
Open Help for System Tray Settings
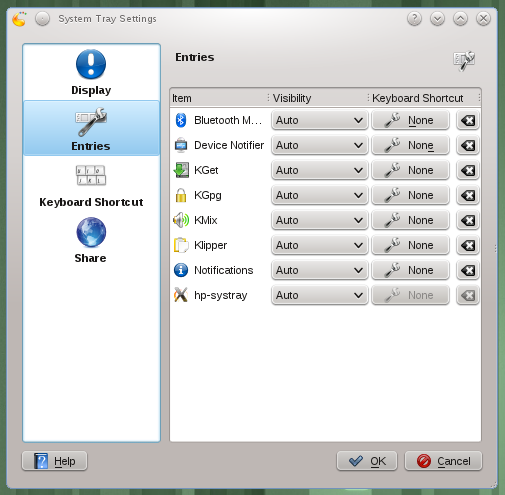tap(55, 461)
